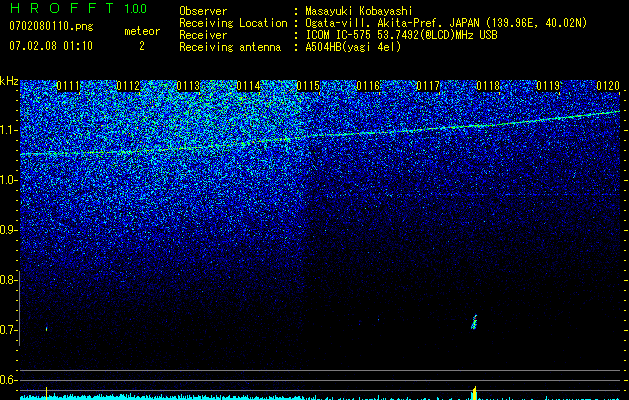Click the 0113 time marker
The width and height of the screenshot is (629, 400).
point(188,86)
